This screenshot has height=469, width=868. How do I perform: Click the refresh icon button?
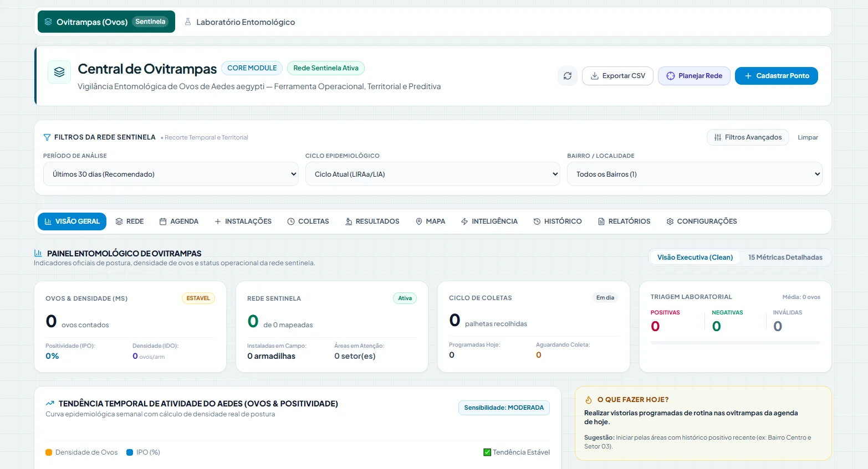pyautogui.click(x=568, y=76)
